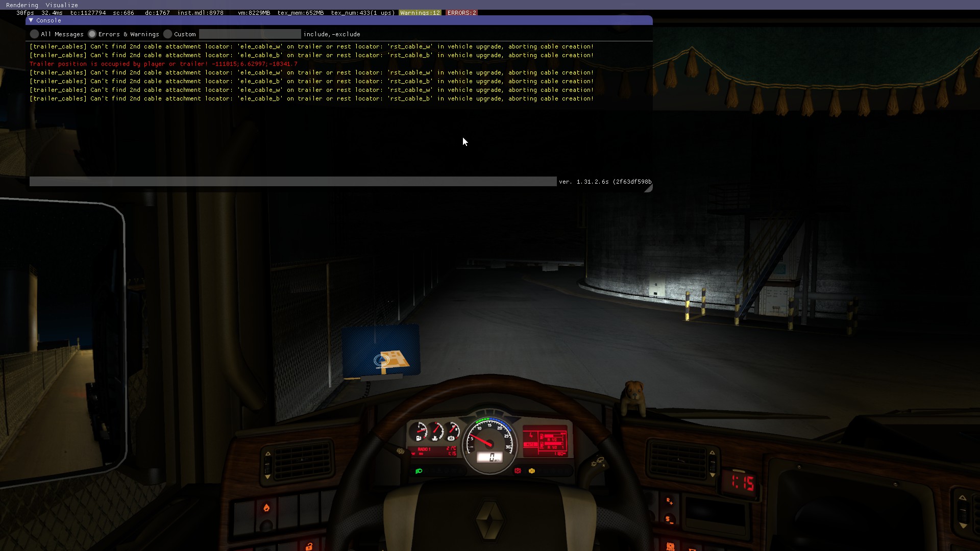Open the Visualize menu
The image size is (980, 551).
62,5
